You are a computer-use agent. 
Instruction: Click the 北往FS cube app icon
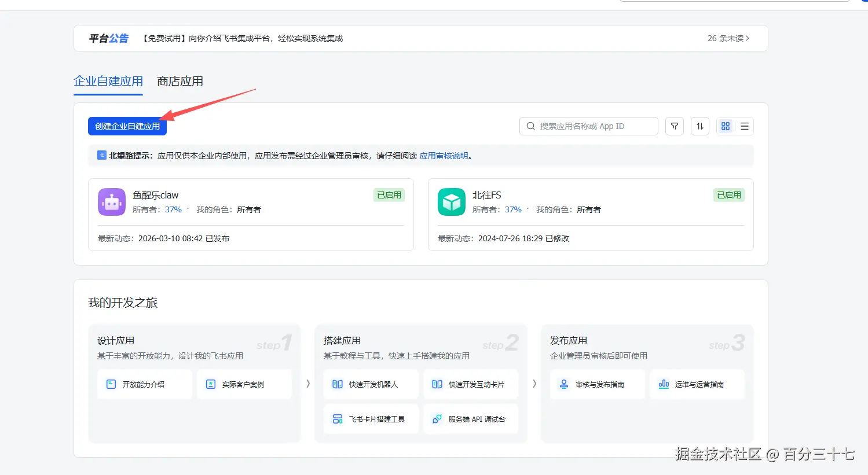point(452,202)
